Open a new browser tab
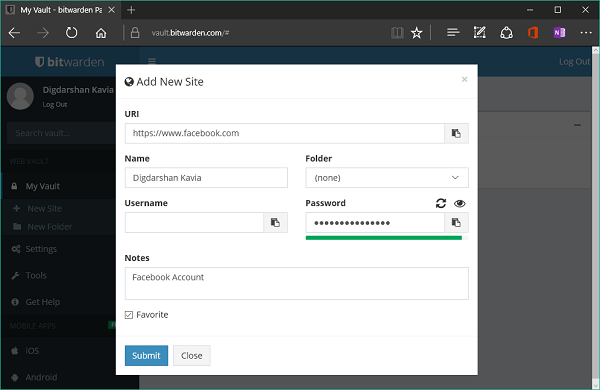The width and height of the screenshot is (600, 390). [x=131, y=10]
